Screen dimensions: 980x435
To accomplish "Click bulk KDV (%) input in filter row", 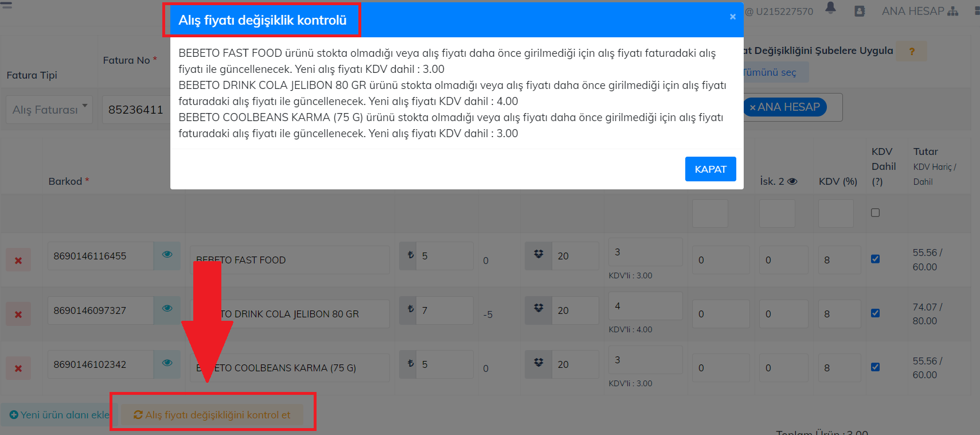I will [836, 213].
